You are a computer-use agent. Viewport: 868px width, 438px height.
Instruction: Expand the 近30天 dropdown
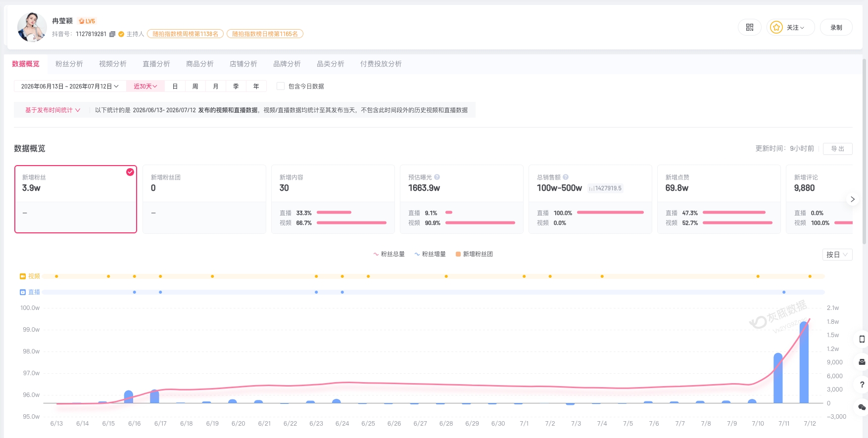point(145,86)
